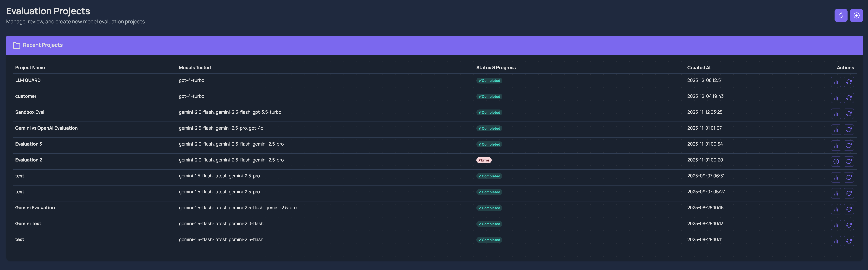Open results chart for LLM GUARD
The height and width of the screenshot is (270, 868).
click(836, 82)
